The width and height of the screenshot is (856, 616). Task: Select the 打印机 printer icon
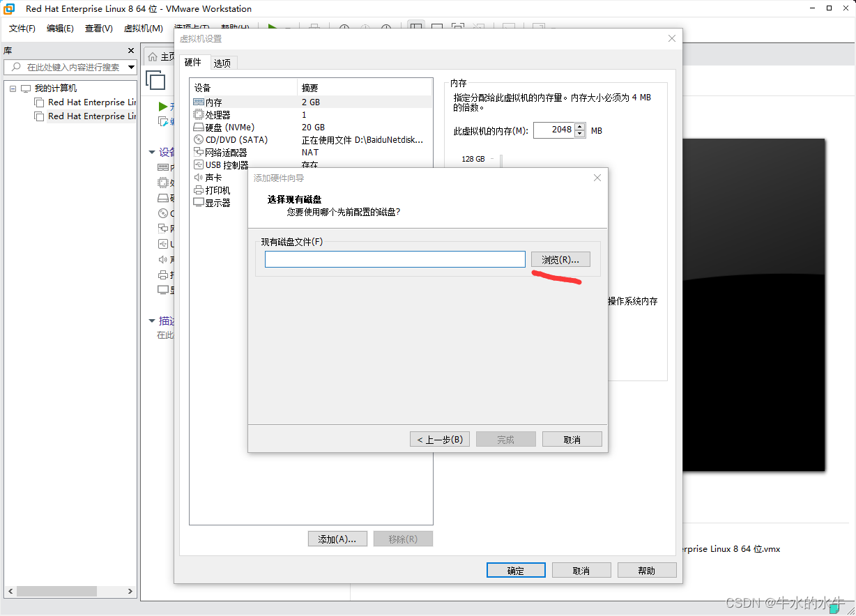tap(199, 190)
